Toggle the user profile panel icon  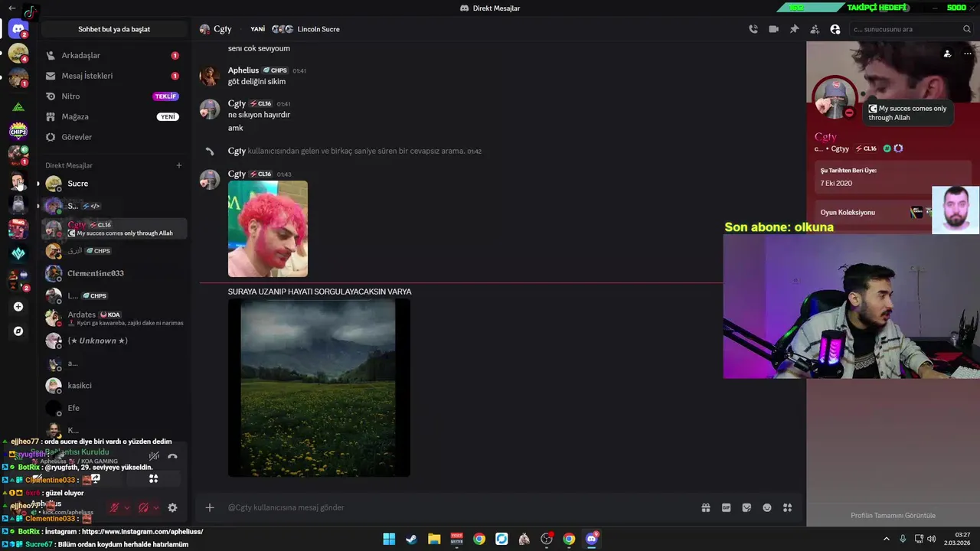(835, 29)
